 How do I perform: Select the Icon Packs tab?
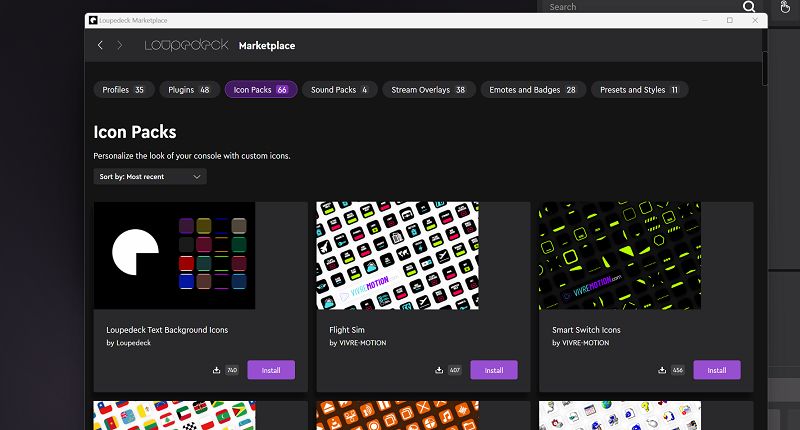pos(261,90)
